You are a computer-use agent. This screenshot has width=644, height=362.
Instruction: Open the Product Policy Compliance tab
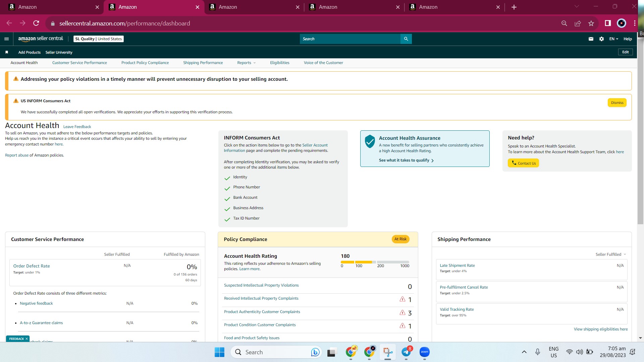pos(145,63)
